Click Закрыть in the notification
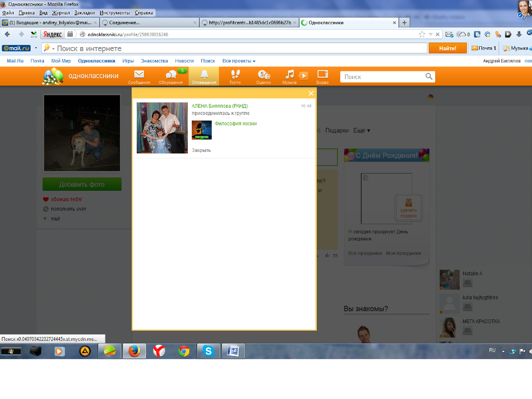 coord(201,150)
